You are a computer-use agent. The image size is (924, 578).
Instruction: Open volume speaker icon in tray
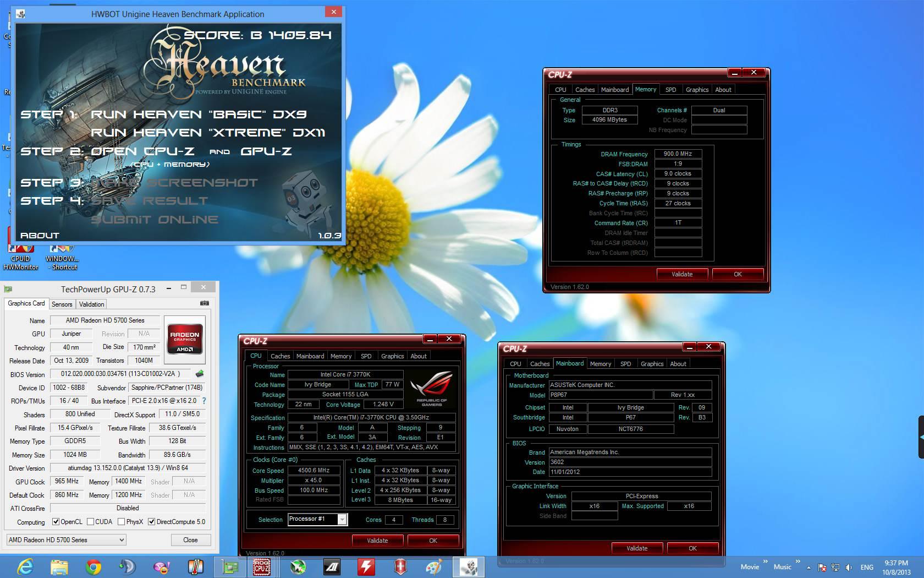point(849,567)
